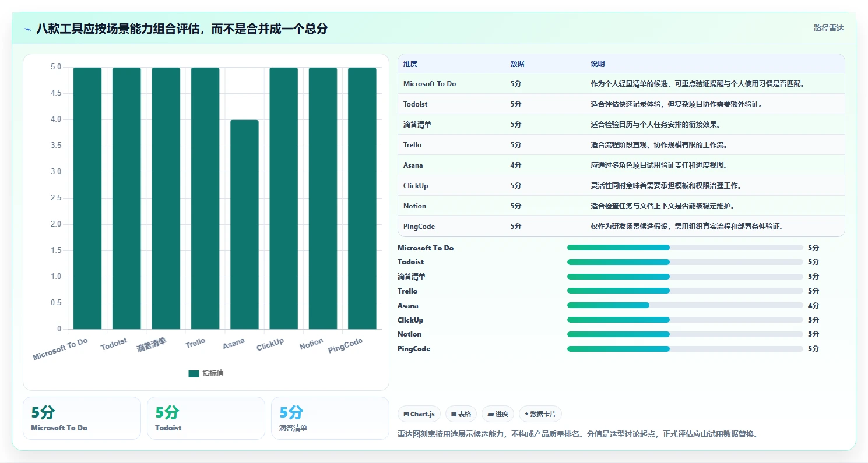Image resolution: width=868 pixels, height=463 pixels.
Task: Click the Trello progress bar
Action: pos(685,291)
